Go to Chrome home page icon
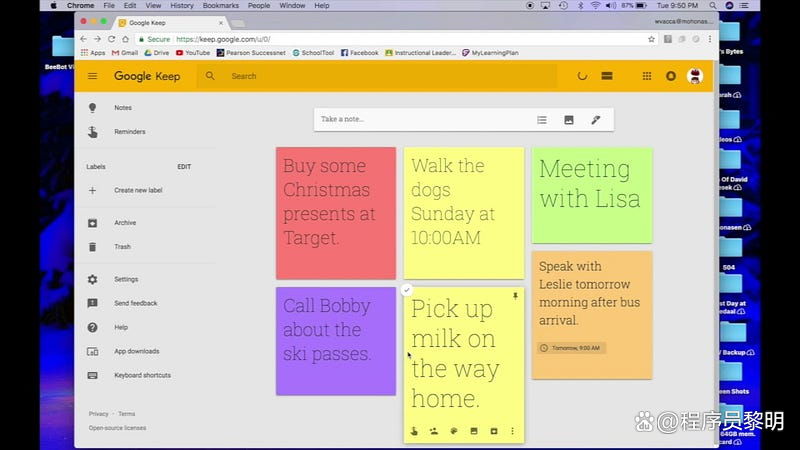Image resolution: width=800 pixels, height=450 pixels. (125, 39)
